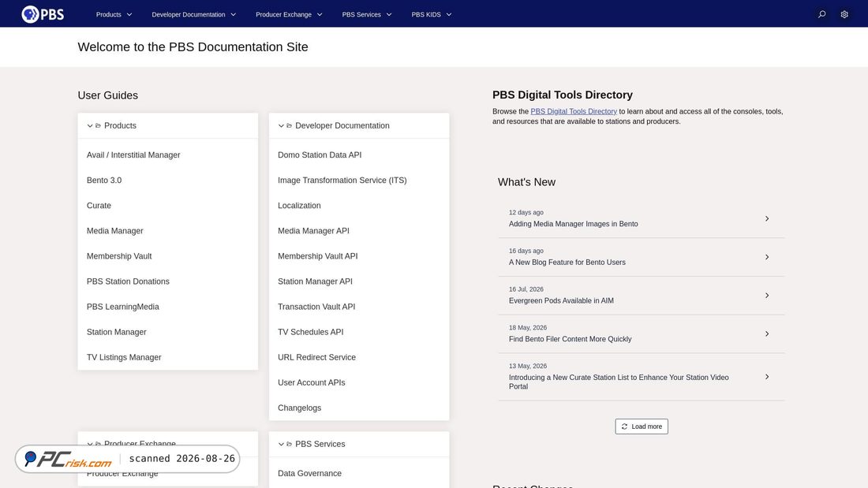
Task: Open the Media Manager product guide
Action: tap(114, 231)
